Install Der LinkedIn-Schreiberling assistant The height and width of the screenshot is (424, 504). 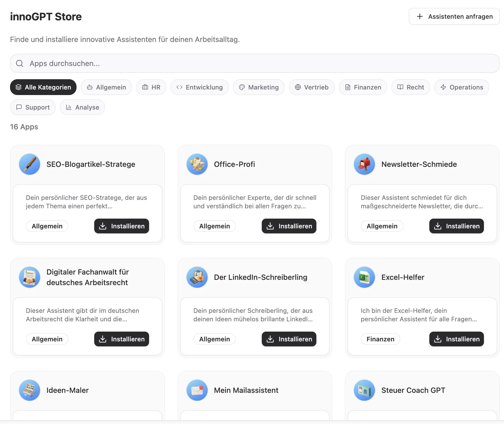pos(289,339)
